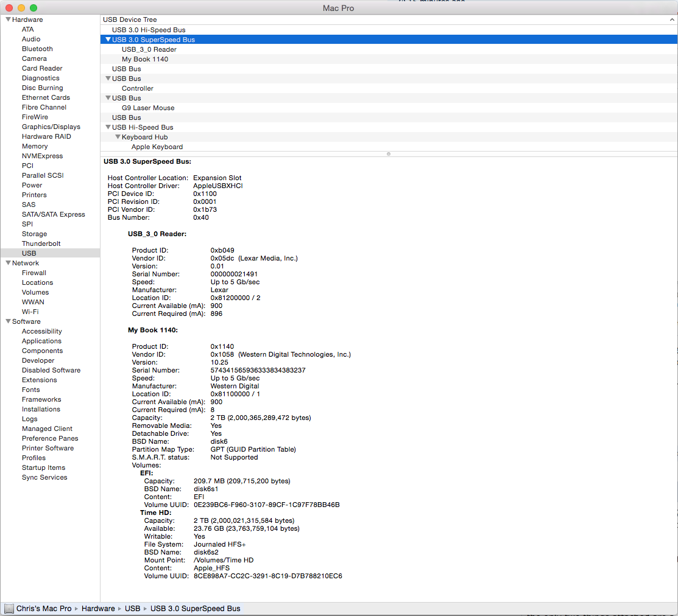Collapse the USB Hi-Speed Bus triangle
This screenshot has width=678, height=616.
pos(108,127)
